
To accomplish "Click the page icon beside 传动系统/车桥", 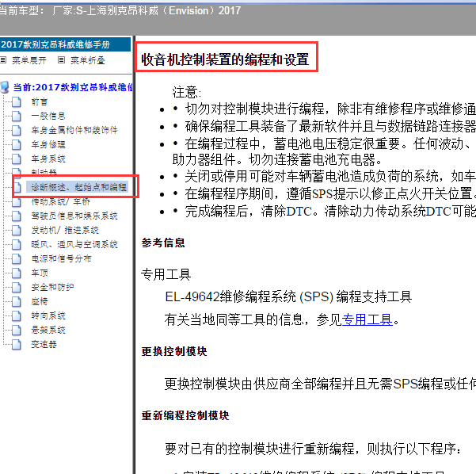I will pyautogui.click(x=17, y=201).
